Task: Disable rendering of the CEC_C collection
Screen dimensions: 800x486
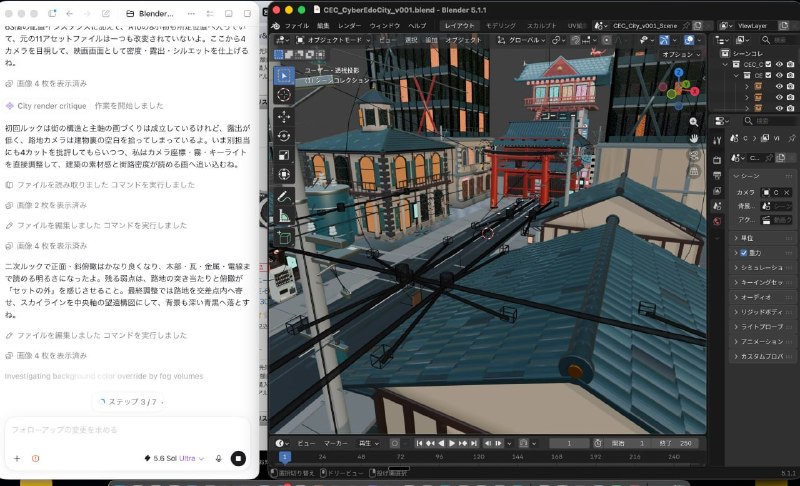Action: click(x=790, y=64)
